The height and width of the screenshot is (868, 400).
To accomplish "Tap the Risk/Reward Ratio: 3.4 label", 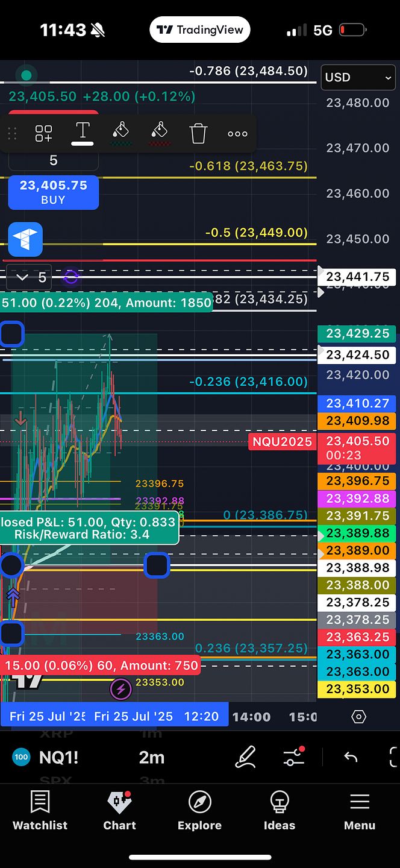I will click(x=82, y=534).
